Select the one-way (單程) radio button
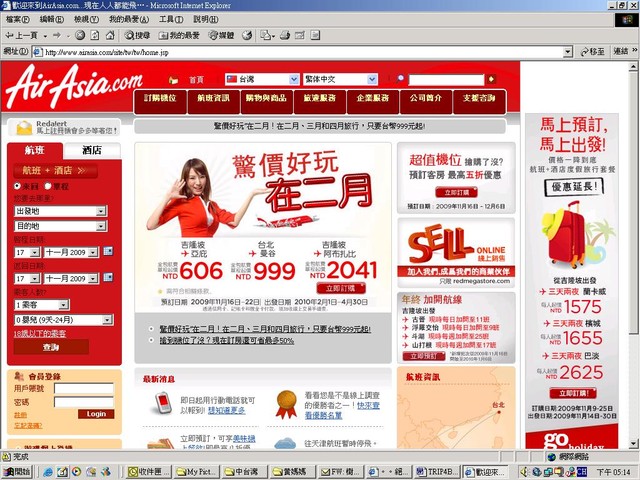Viewport: 640px width, 480px height. (x=47, y=186)
